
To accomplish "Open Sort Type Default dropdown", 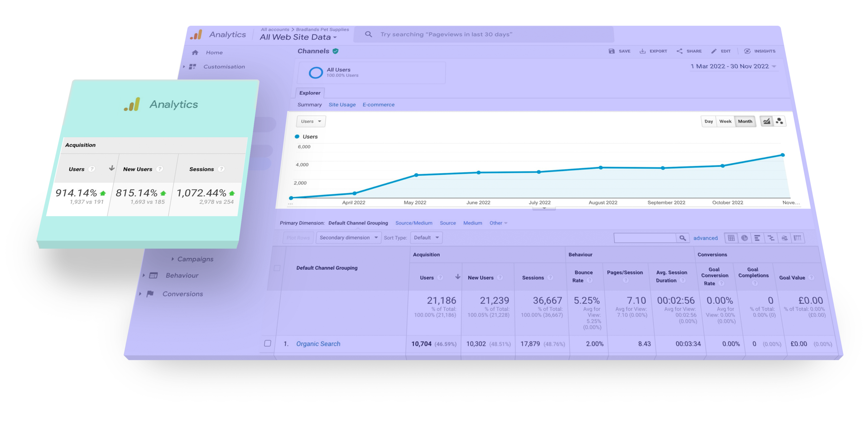I will pos(426,238).
